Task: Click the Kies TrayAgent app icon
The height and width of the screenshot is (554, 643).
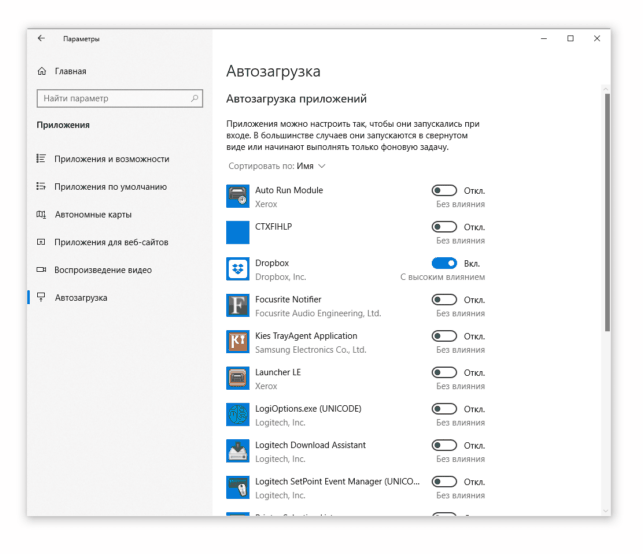Action: (x=237, y=342)
